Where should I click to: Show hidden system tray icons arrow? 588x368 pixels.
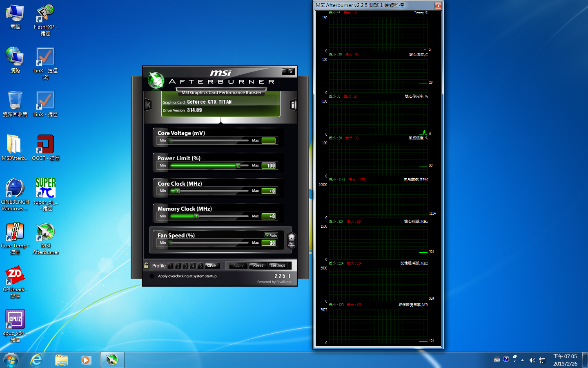(522, 360)
